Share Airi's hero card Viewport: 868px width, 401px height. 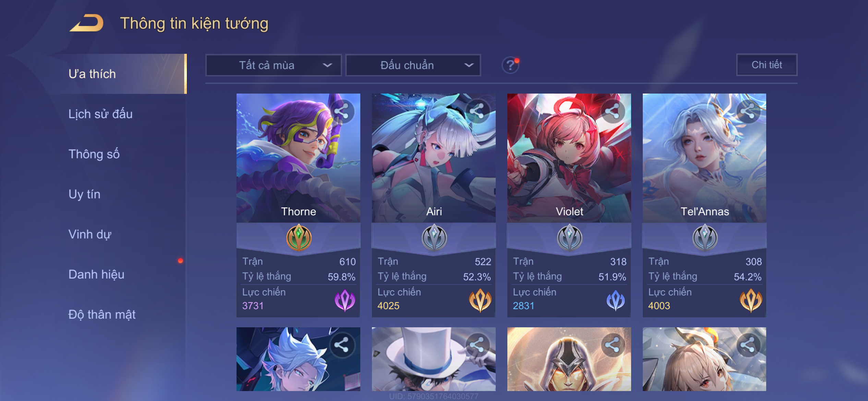coord(477,111)
